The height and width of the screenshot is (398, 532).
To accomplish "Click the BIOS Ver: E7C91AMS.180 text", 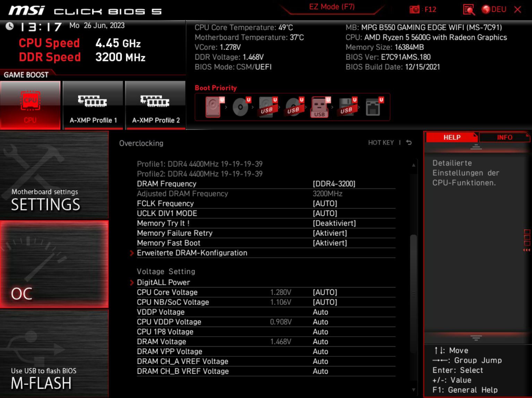I will (388, 57).
